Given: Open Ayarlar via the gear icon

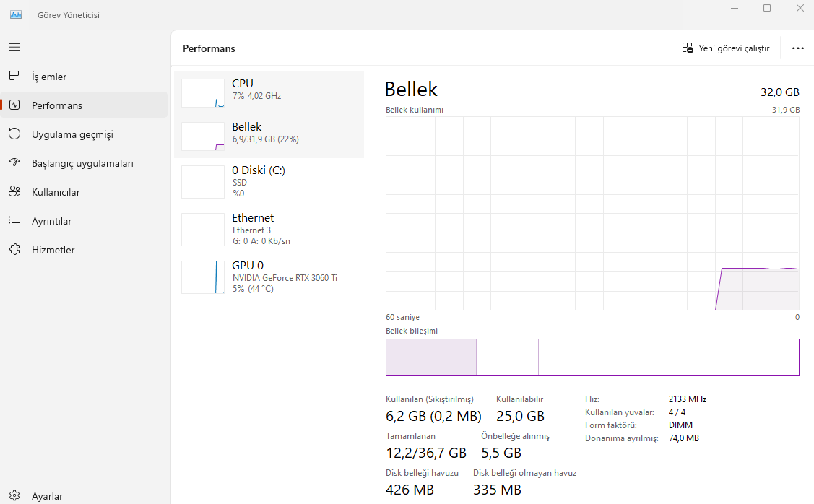Looking at the screenshot, I should [14, 496].
